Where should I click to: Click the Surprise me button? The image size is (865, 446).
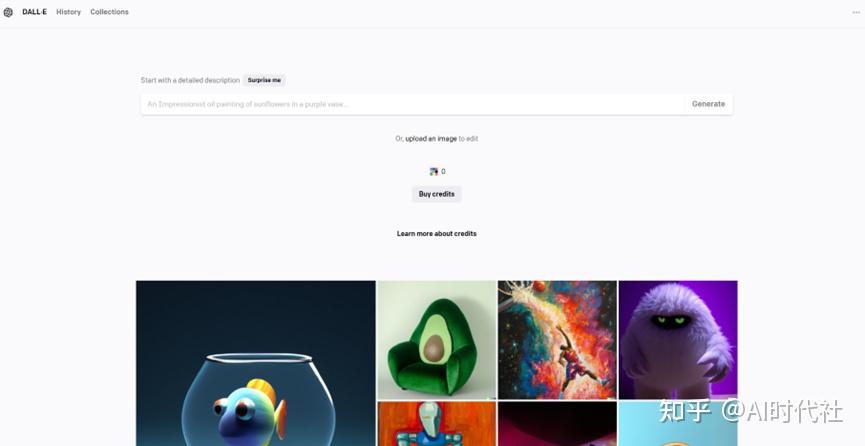click(x=264, y=80)
